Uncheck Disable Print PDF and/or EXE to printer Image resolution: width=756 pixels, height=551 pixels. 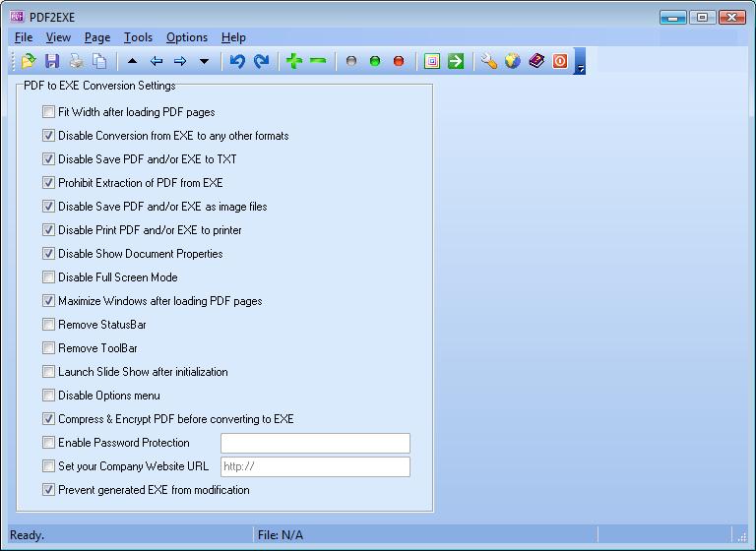tap(48, 230)
